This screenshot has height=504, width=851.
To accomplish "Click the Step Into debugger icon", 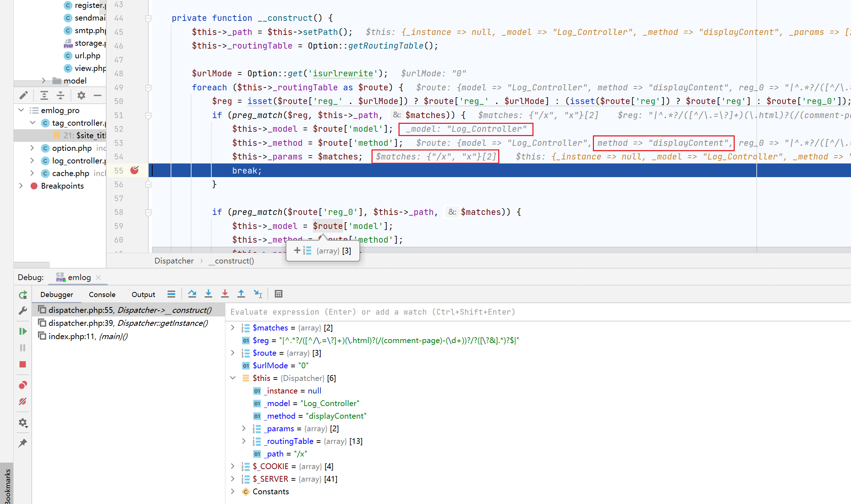I will (208, 294).
